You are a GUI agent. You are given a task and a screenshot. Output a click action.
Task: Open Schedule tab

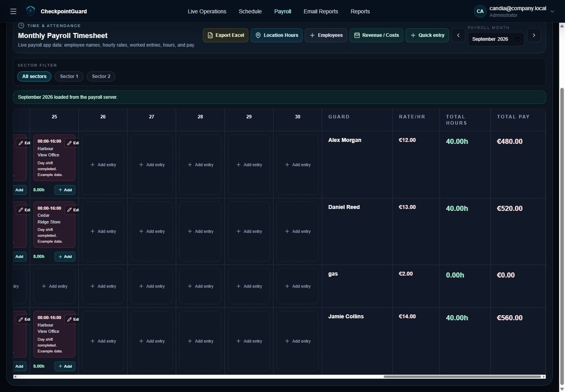(x=250, y=11)
